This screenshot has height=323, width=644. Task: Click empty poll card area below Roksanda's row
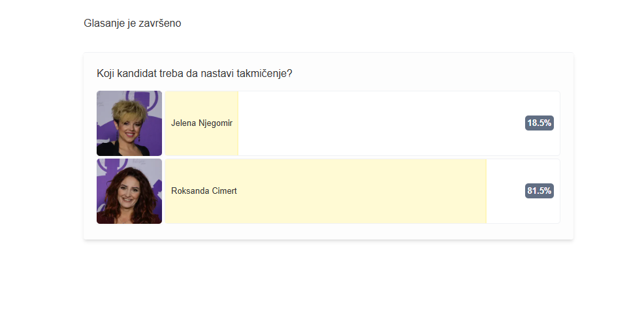(x=327, y=232)
